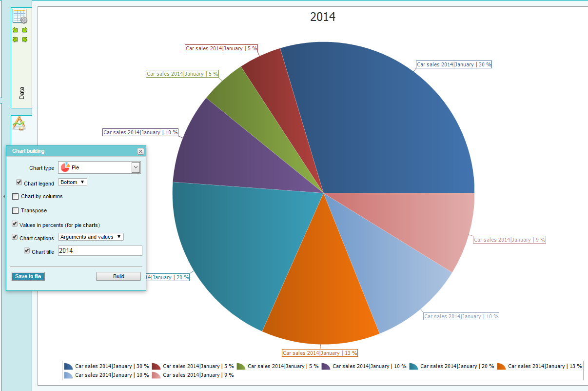Click the Chart title input field

(x=100, y=250)
